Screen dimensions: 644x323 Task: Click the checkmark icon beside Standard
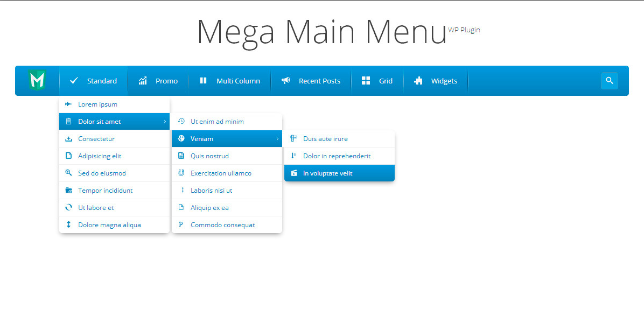coord(74,81)
